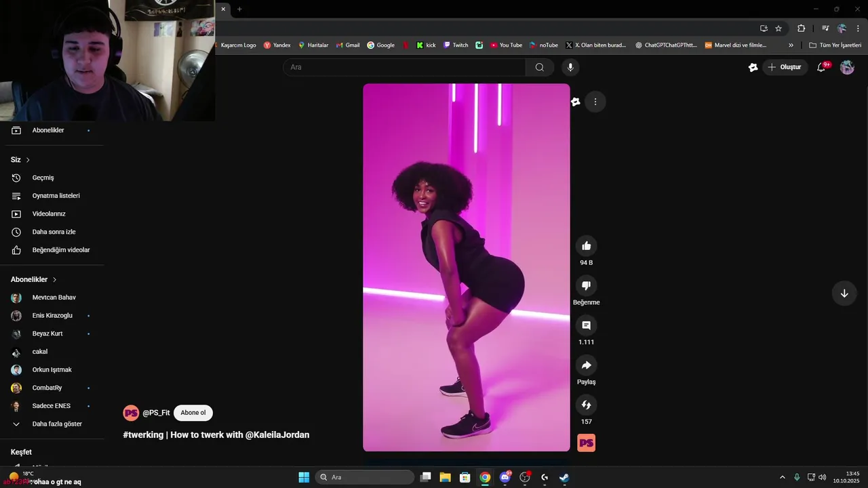
Task: Open Windows Start menu
Action: (304, 477)
